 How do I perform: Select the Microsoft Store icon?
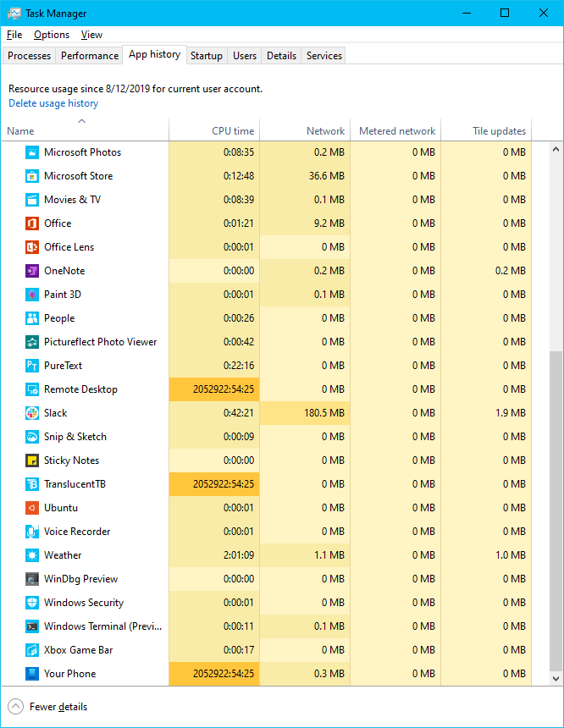pos(31,176)
